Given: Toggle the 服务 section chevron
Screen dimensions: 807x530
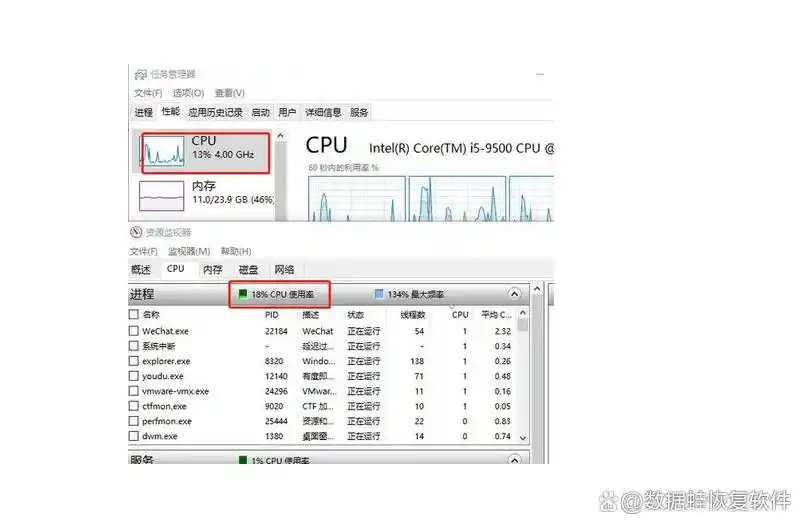Looking at the screenshot, I should [514, 460].
